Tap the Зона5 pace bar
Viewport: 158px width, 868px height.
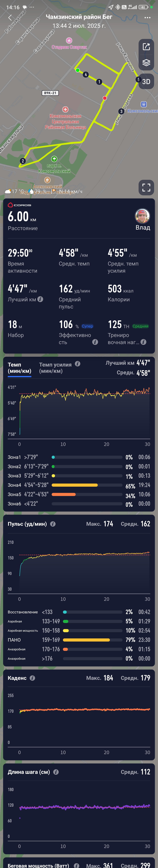(87, 494)
